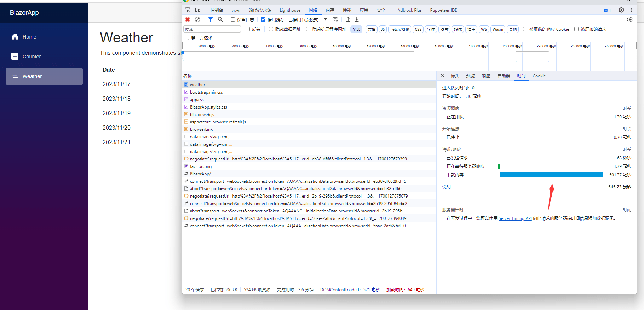
Task: Open 响应 response tab in details
Action: 486,76
